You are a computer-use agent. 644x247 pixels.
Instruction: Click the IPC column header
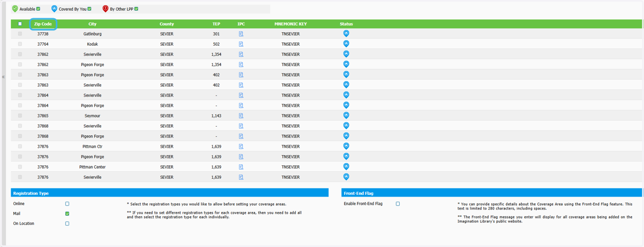click(241, 24)
